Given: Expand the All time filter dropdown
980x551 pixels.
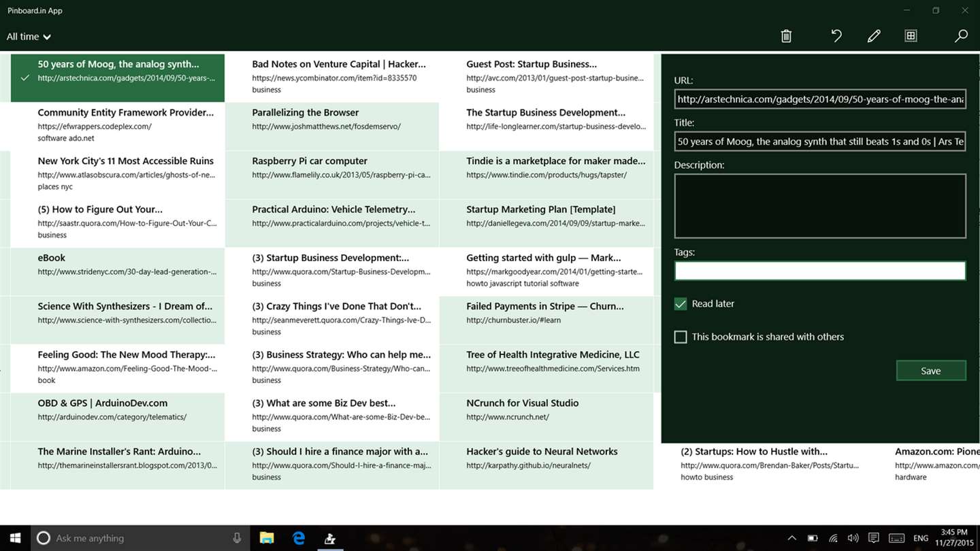Looking at the screenshot, I should [x=29, y=37].
